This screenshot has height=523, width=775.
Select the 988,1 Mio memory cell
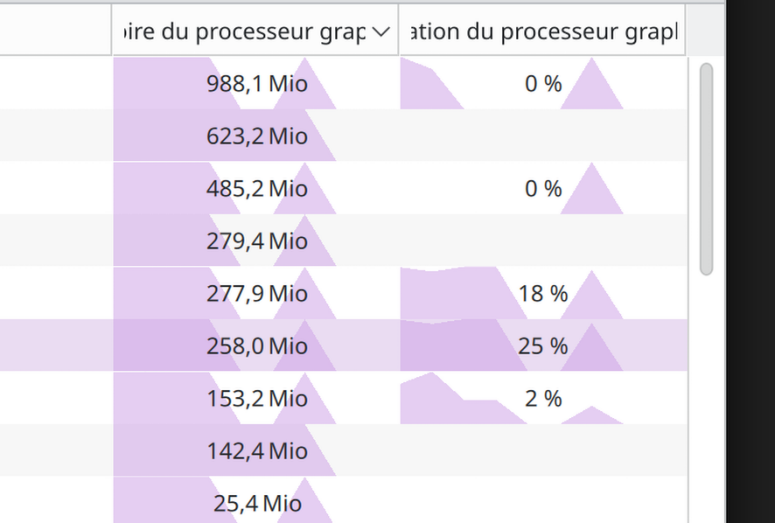257,84
